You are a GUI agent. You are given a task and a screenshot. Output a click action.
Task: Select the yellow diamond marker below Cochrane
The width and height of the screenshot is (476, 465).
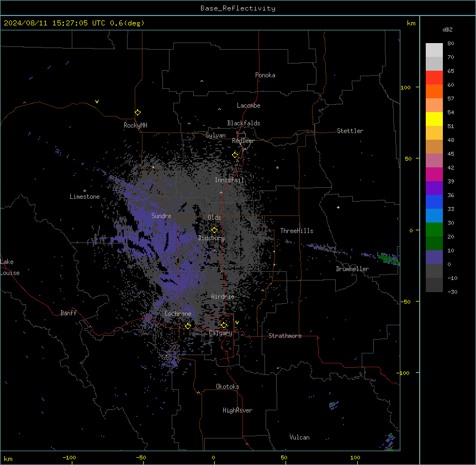tap(188, 326)
